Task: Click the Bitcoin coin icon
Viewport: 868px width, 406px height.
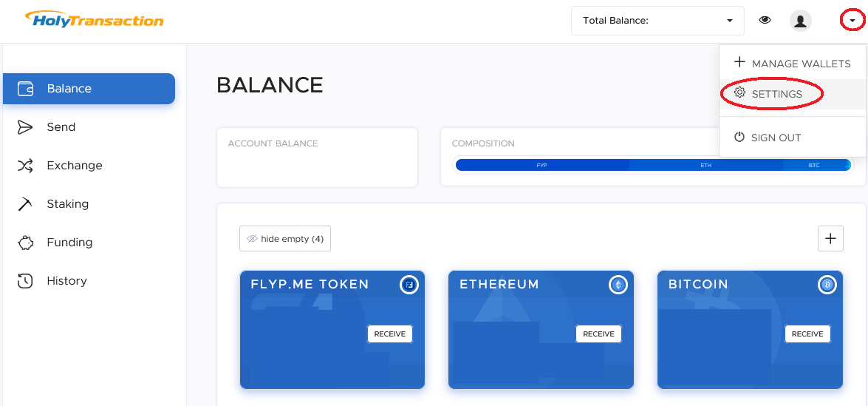Action: point(827,285)
